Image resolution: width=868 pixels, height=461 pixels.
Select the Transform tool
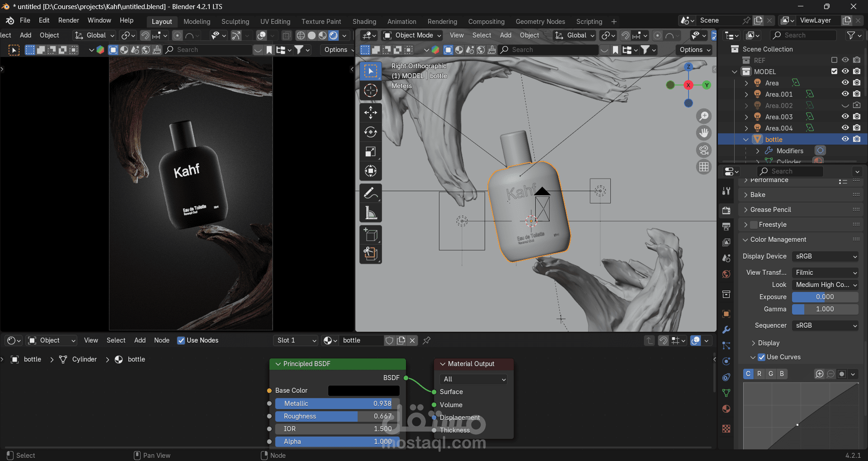click(371, 171)
